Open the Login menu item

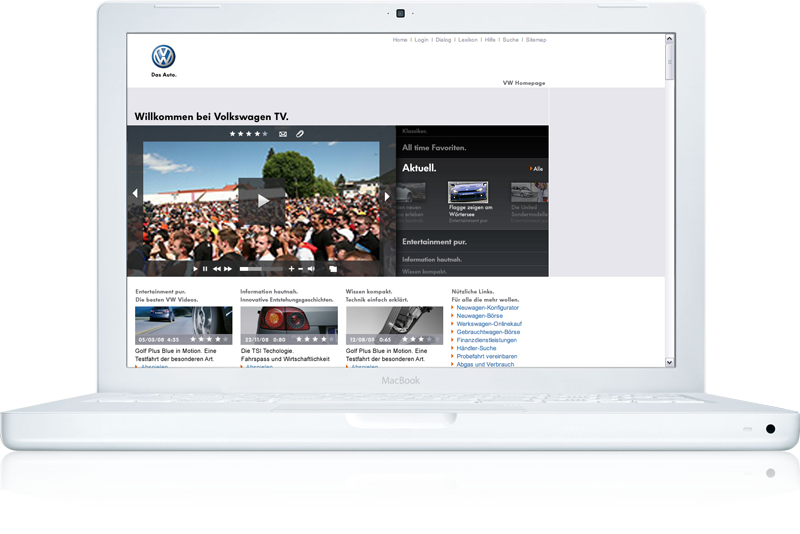(421, 40)
